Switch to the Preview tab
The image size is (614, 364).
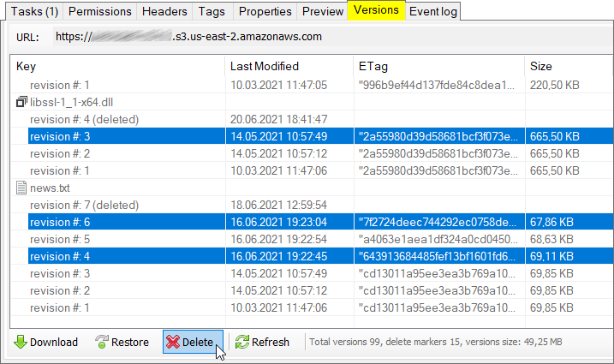pyautogui.click(x=323, y=11)
